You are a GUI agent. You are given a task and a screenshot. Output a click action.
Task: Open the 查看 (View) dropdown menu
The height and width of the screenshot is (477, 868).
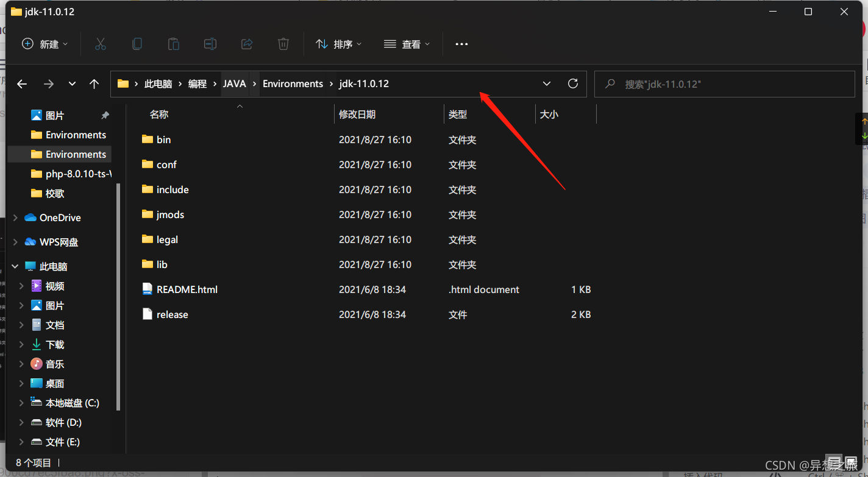click(x=407, y=44)
